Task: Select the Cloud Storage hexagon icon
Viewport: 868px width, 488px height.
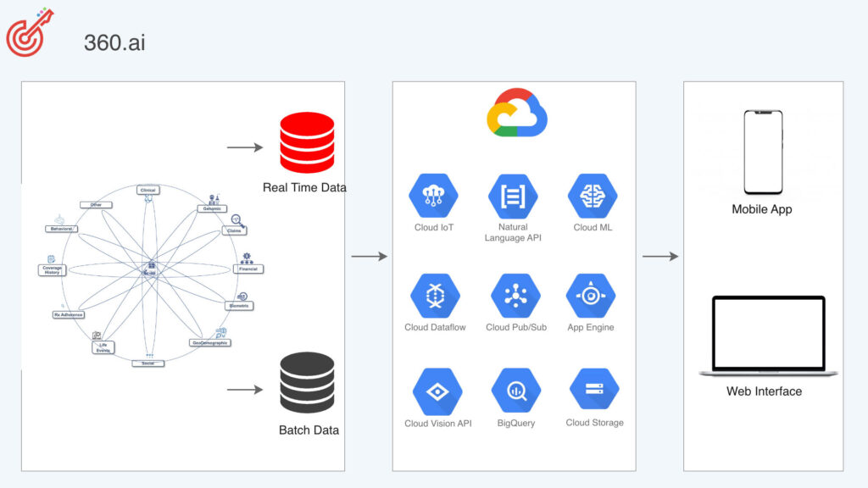Action: tap(594, 390)
